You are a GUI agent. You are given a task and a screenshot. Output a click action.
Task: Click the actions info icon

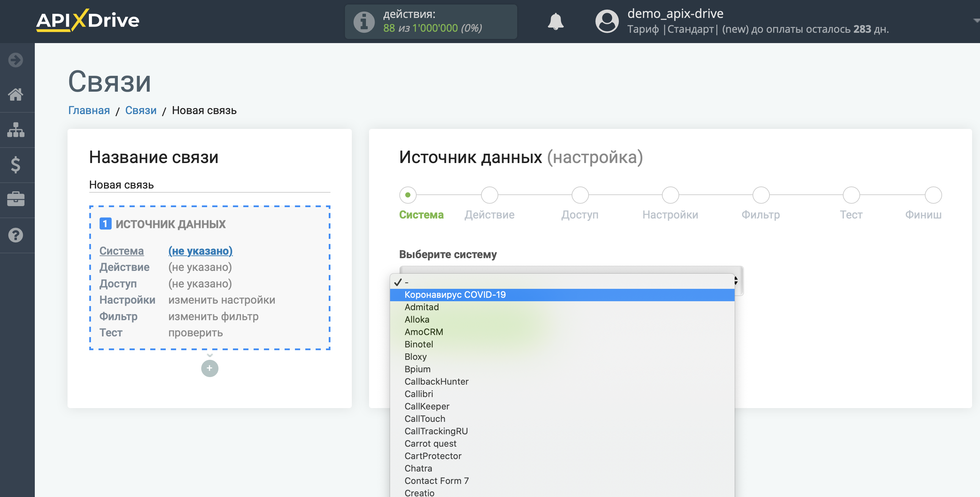point(364,22)
